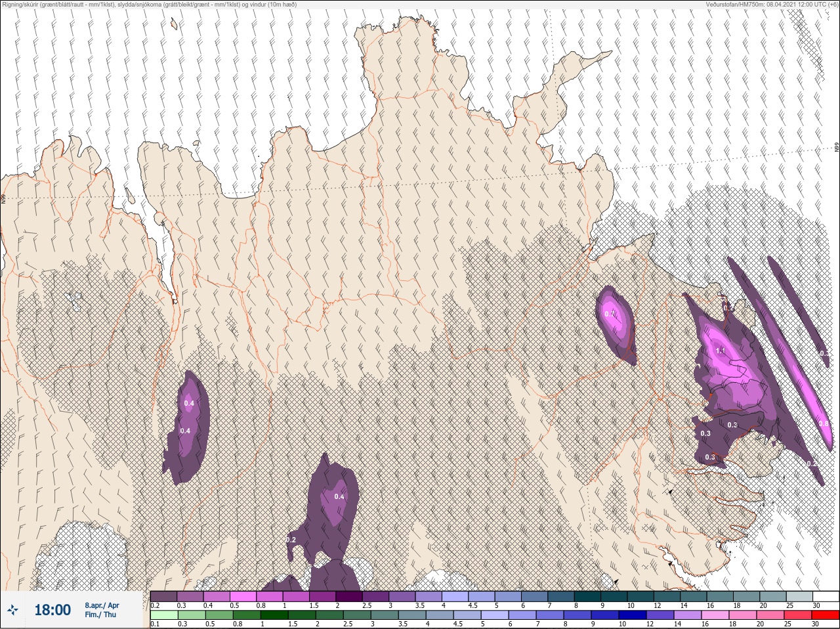Click the 1.1 precipitation value on the map
This screenshot has height=629, width=840.
tap(720, 351)
